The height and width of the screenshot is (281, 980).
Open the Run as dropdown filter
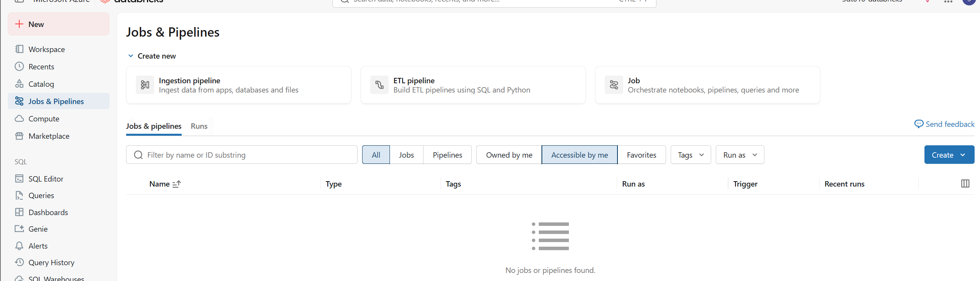[740, 155]
